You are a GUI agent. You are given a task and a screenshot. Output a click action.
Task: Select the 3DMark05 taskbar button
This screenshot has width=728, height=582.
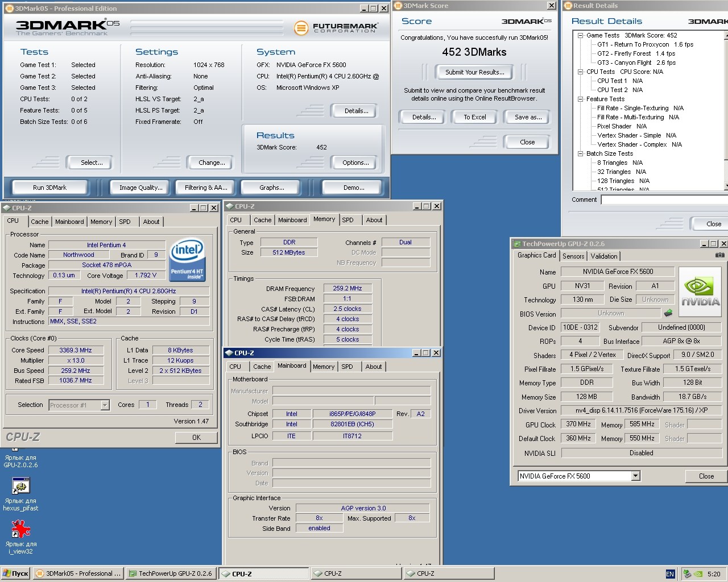(x=78, y=573)
